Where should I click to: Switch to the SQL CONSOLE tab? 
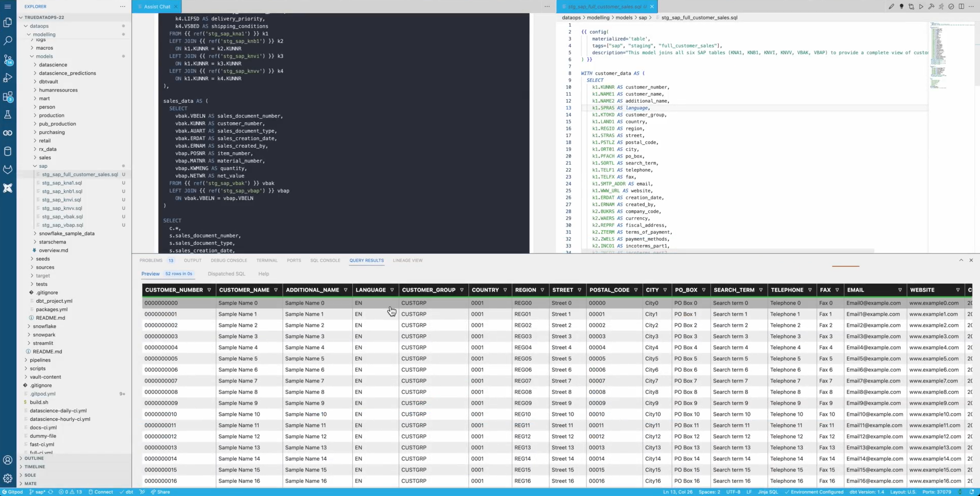click(x=325, y=260)
